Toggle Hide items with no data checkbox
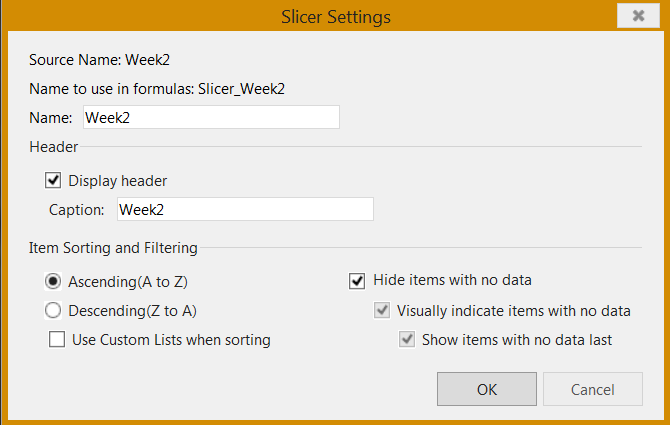671x425 pixels. tap(357, 281)
